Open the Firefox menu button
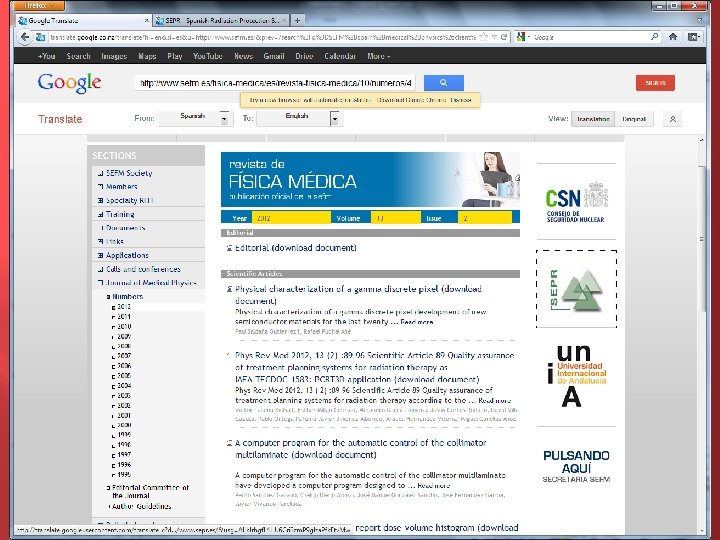Screen dimensions: 720x540 point(38,6)
